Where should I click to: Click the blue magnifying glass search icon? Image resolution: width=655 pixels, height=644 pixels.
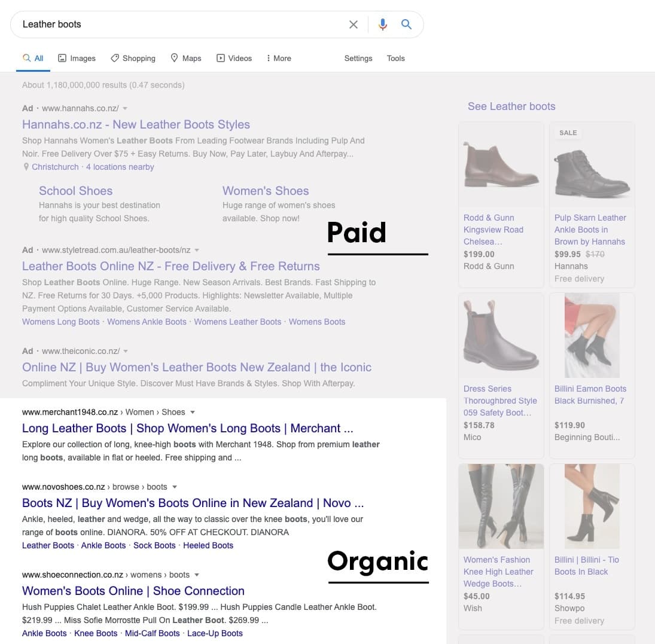point(406,25)
